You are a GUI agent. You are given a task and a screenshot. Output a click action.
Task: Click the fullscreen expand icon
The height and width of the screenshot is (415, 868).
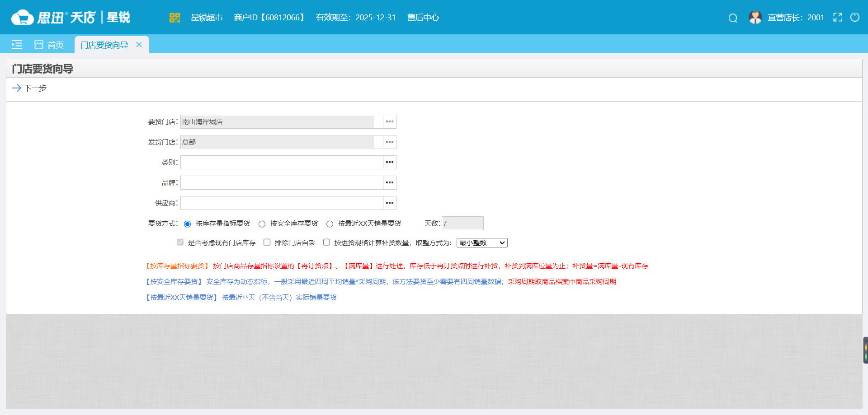(838, 17)
